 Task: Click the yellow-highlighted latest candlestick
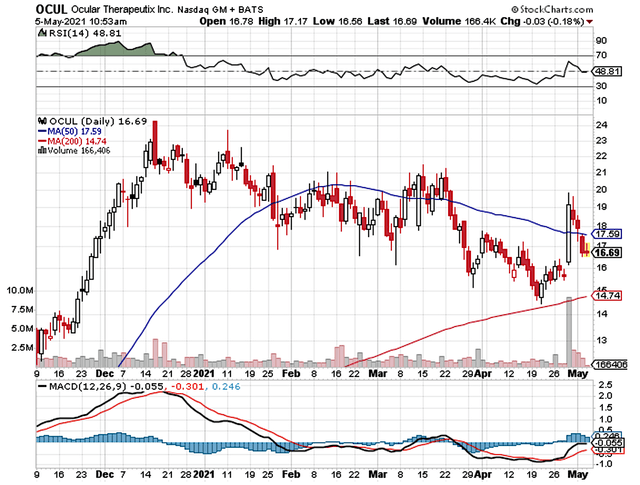tap(587, 249)
